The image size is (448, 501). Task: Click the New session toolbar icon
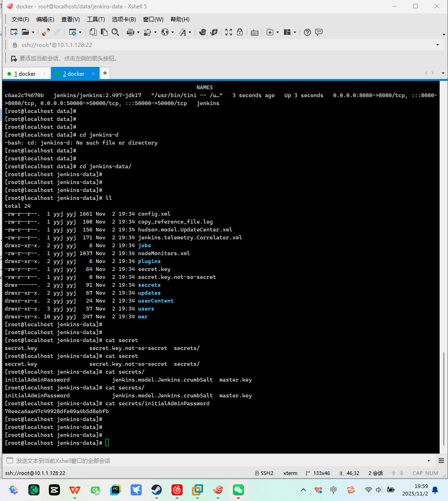[x=14, y=32]
